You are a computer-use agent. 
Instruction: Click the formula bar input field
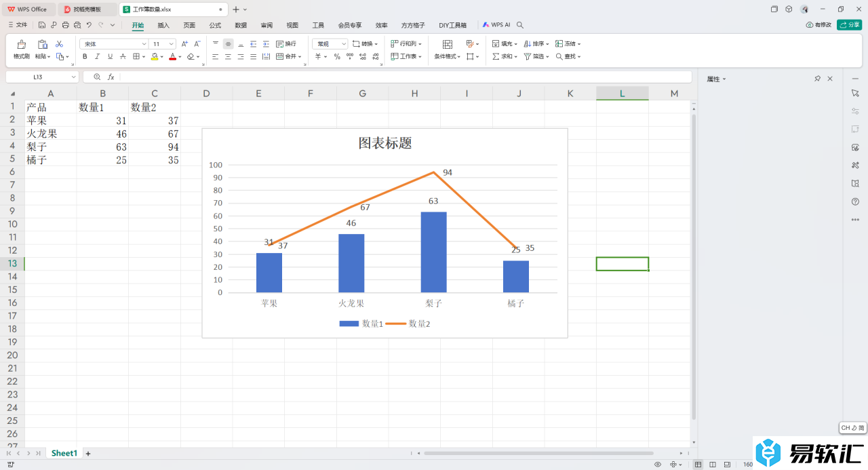click(x=406, y=77)
